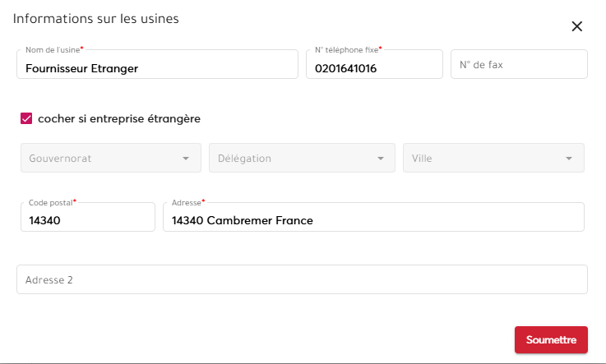The height and width of the screenshot is (364, 606).
Task: Focus the Adresse field with Cambremer
Action: tap(373, 221)
